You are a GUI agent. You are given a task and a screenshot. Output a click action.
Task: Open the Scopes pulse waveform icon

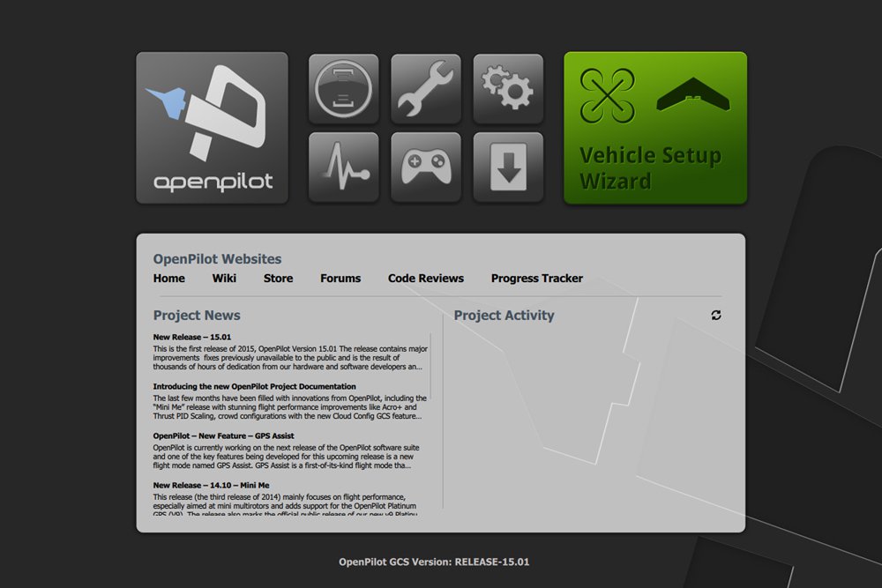tap(344, 167)
